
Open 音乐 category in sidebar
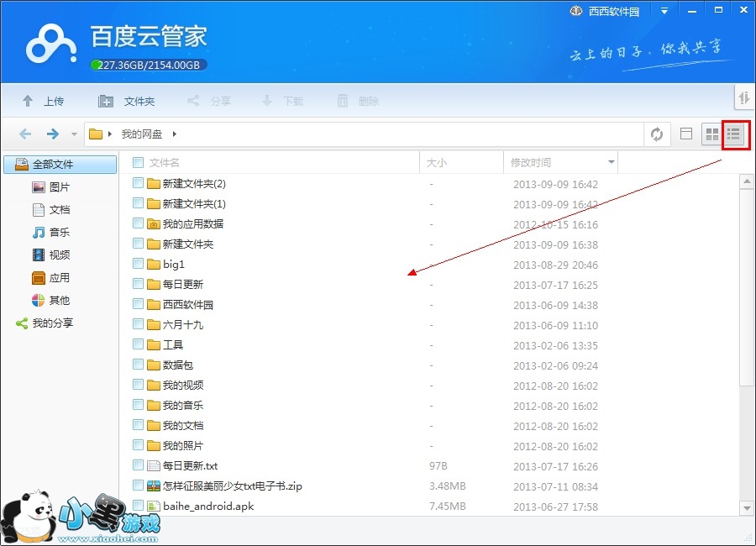[50, 233]
